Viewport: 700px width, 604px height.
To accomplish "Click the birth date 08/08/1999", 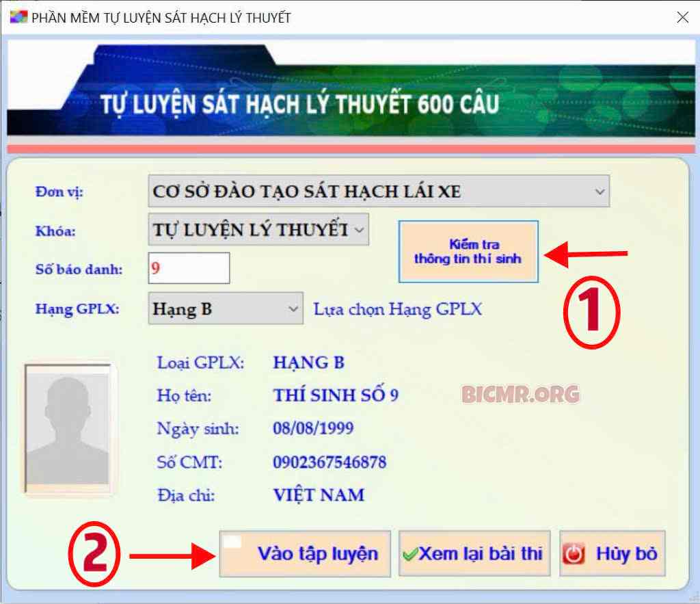I will [313, 428].
